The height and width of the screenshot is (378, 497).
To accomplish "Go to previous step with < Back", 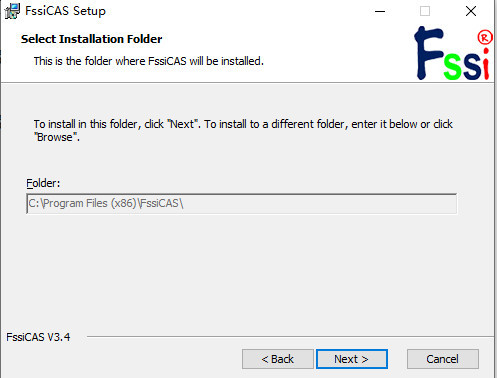I will [278, 359].
